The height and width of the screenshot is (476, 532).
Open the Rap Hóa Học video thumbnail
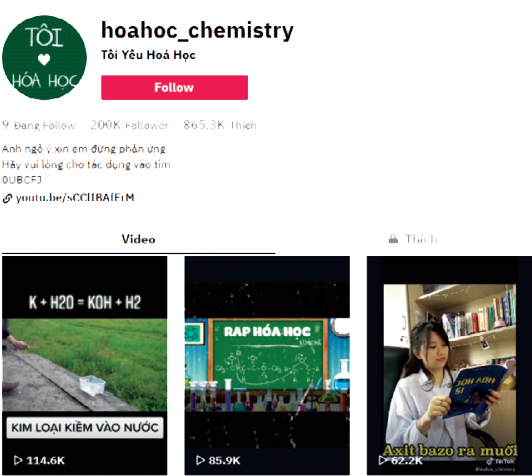(x=267, y=365)
